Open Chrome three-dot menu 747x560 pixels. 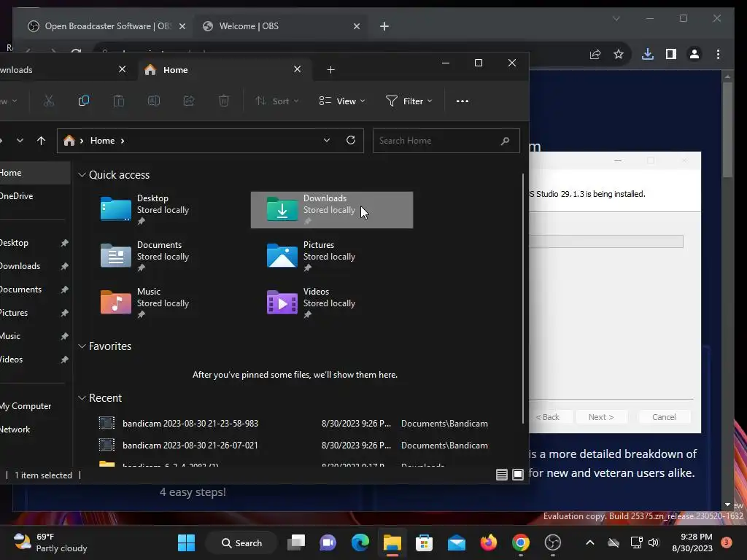pyautogui.click(x=718, y=54)
